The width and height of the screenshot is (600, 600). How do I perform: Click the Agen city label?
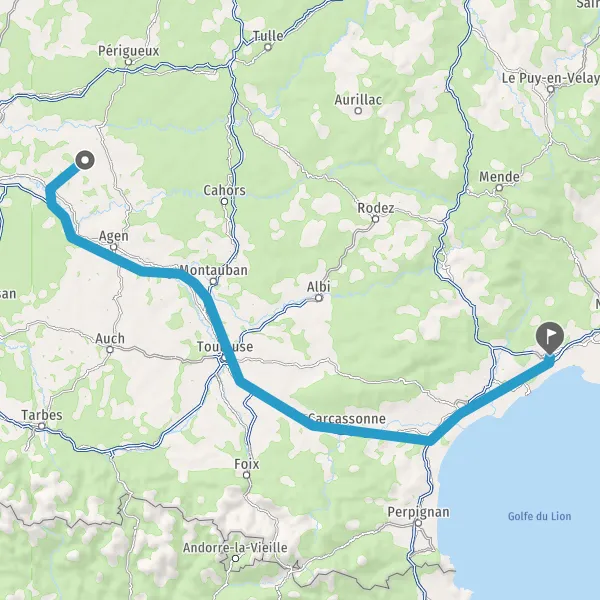click(x=114, y=236)
